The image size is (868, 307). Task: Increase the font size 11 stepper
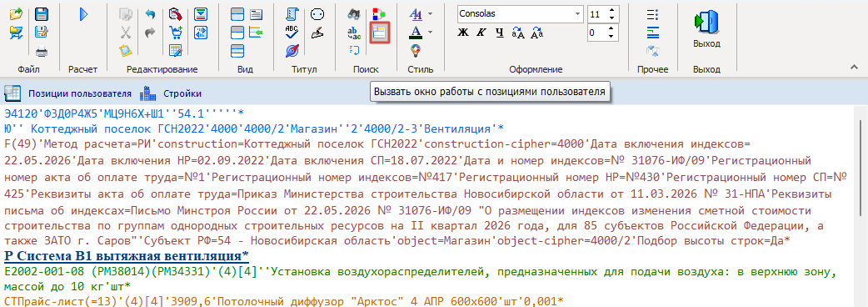pos(611,10)
